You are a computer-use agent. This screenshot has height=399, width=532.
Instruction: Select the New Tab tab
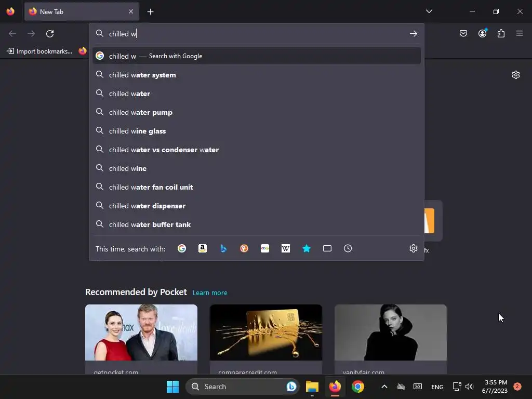[82, 12]
